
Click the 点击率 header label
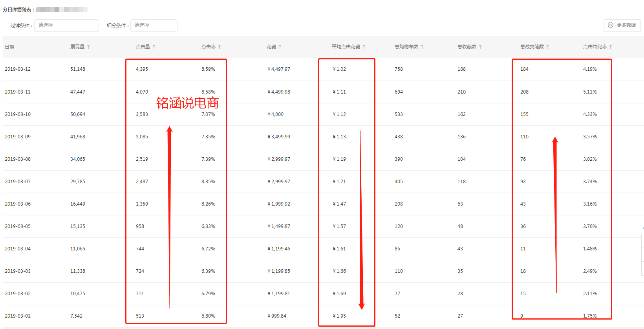(x=209, y=47)
